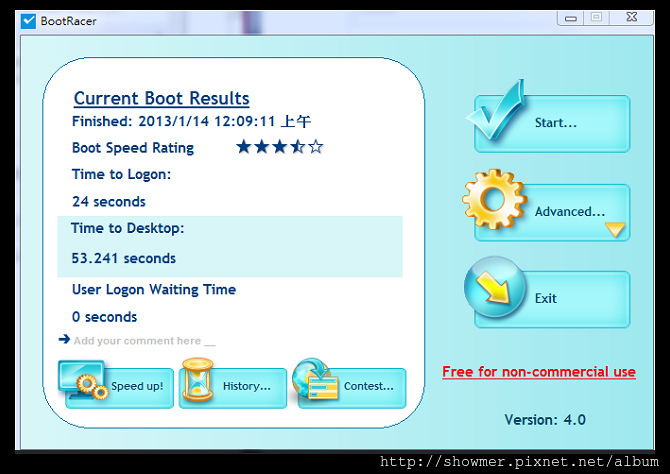This screenshot has height=474, width=670.
Task: Click the 24 seconds logon value
Action: click(109, 202)
